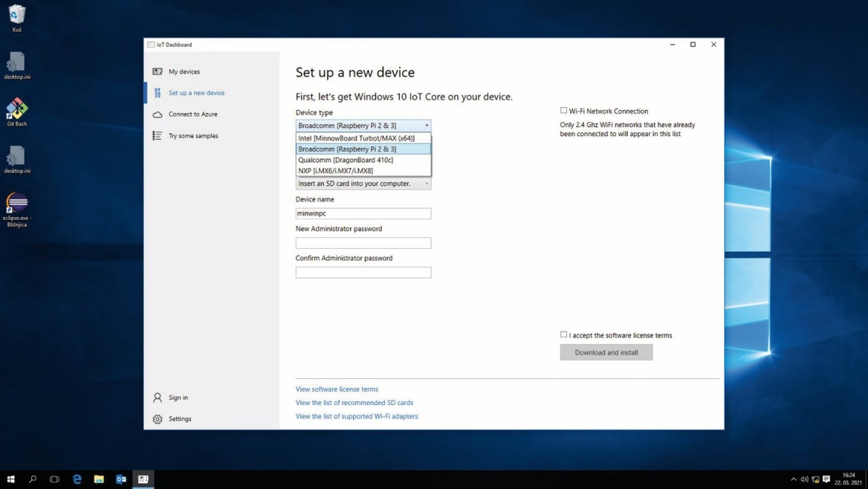Enable Wi-Fi Network Connection checkbox
This screenshot has width=868, height=489.
pyautogui.click(x=563, y=111)
